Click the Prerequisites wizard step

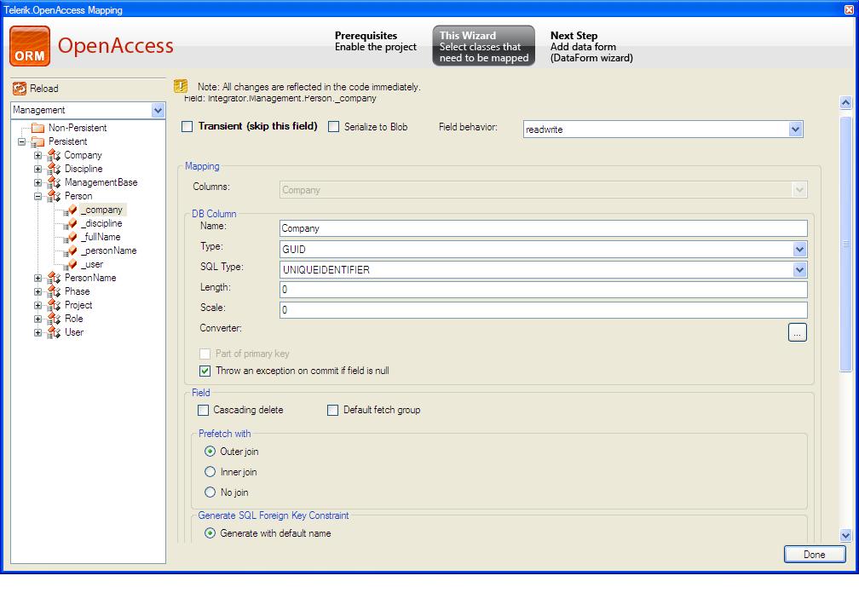click(x=376, y=41)
